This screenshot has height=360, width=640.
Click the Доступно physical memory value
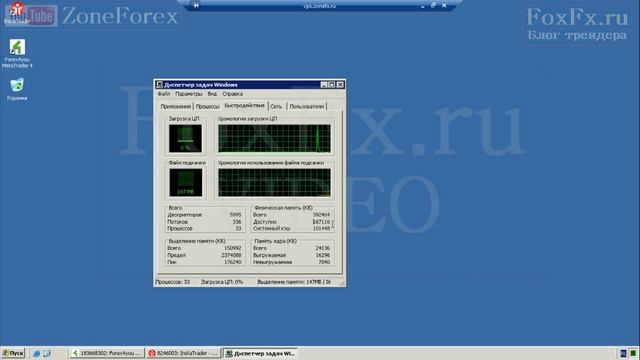tap(321, 222)
